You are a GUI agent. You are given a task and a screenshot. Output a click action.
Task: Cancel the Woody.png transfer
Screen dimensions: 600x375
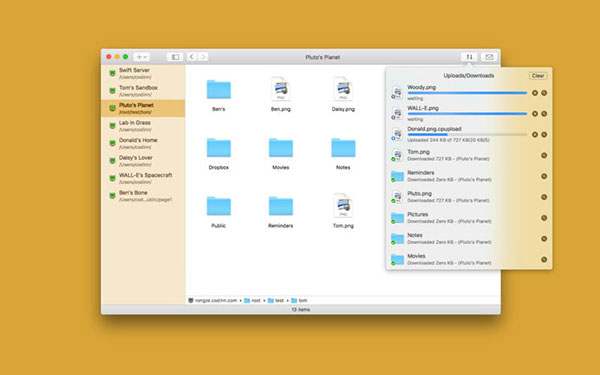pos(535,93)
